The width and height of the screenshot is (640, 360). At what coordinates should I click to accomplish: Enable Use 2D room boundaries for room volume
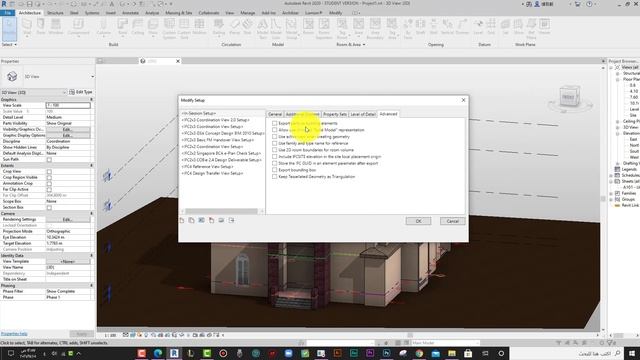(274, 150)
